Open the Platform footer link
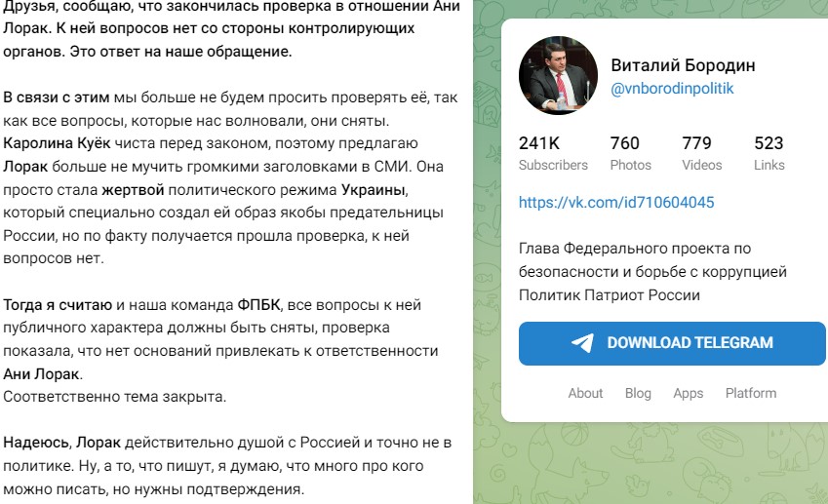Image resolution: width=828 pixels, height=504 pixels. click(x=750, y=393)
